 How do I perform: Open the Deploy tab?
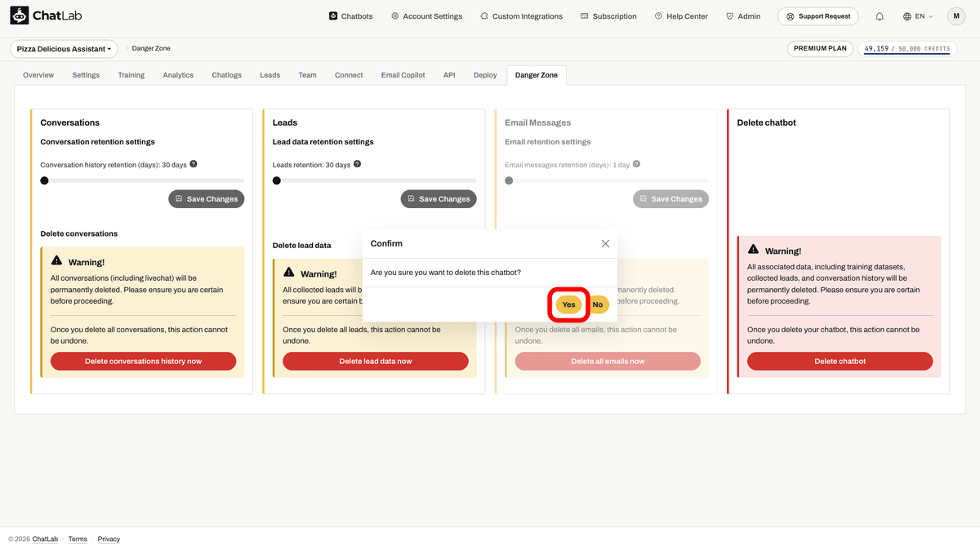click(x=485, y=75)
